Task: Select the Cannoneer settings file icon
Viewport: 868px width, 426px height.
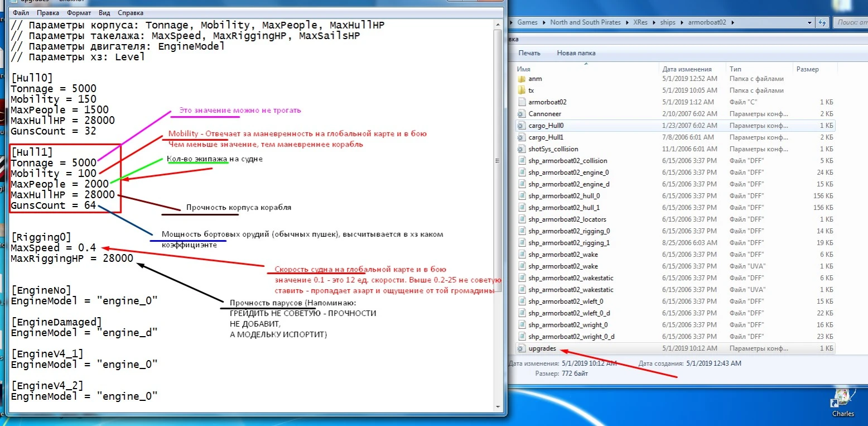Action: [522, 114]
